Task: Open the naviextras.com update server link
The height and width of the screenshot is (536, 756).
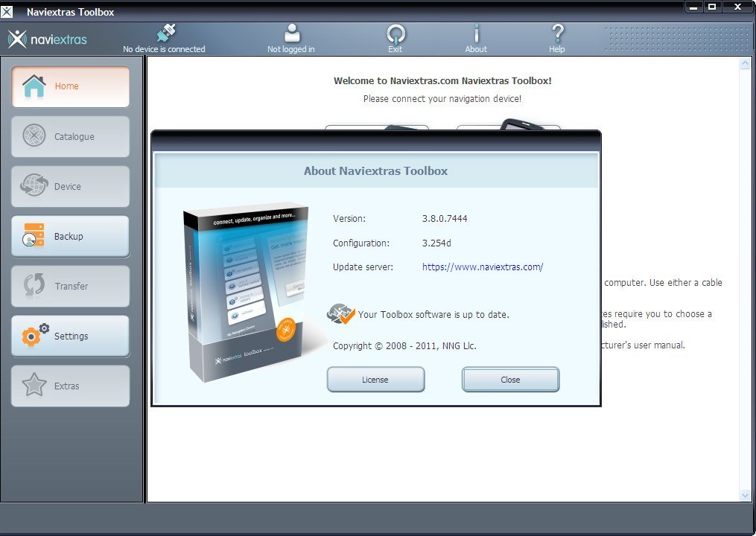Action: tap(483, 267)
